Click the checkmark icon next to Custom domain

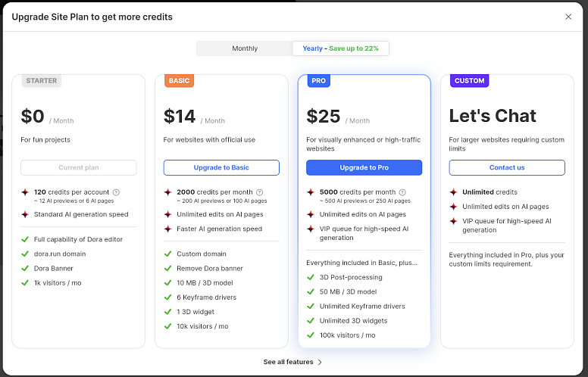(x=167, y=254)
